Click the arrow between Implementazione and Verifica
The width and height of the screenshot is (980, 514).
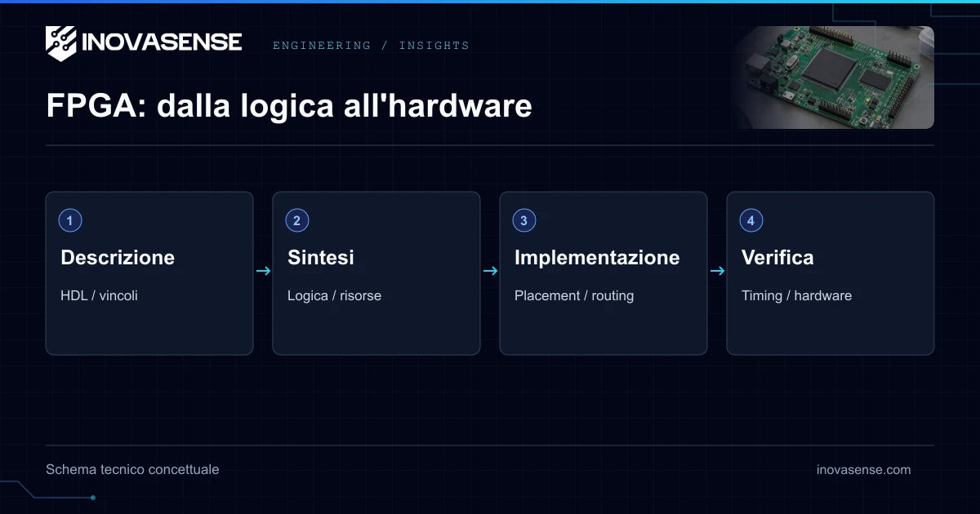pos(717,271)
